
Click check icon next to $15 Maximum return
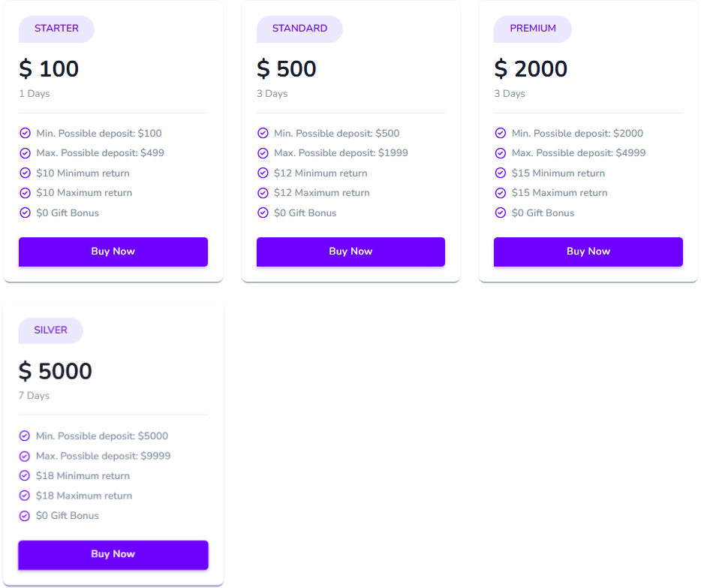point(501,193)
